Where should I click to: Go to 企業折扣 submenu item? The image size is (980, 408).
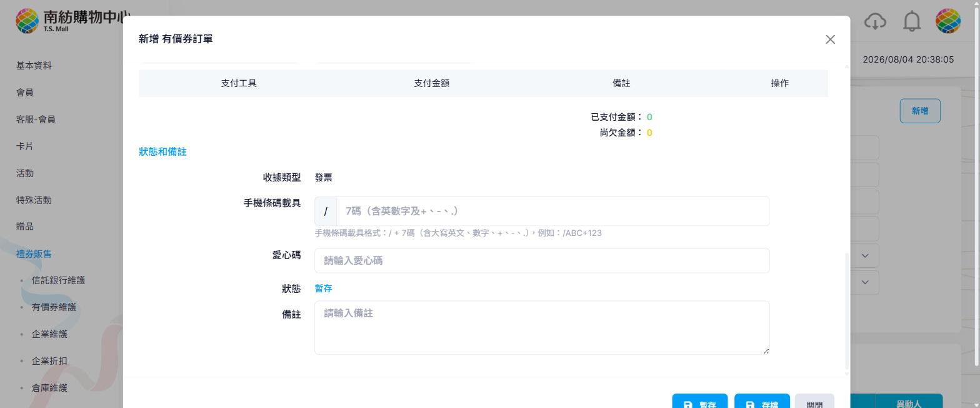tap(49, 361)
